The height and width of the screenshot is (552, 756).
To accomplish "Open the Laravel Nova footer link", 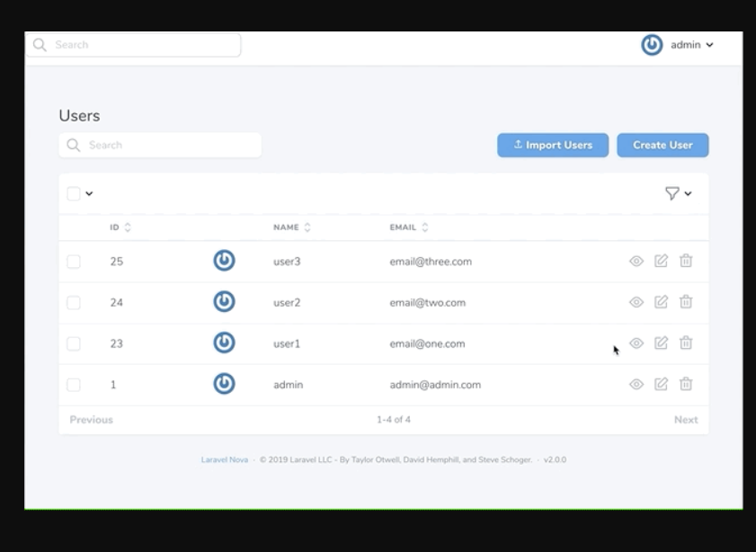I will [x=225, y=459].
